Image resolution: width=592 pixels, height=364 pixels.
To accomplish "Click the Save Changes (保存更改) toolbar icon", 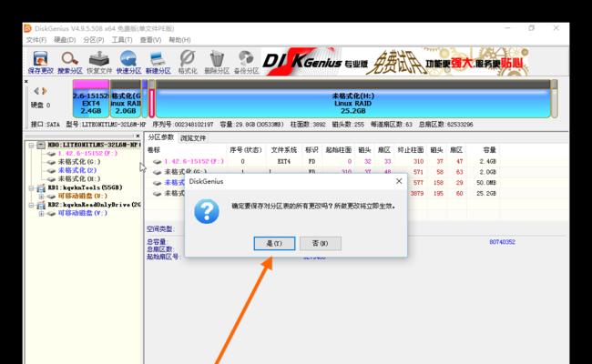I will [x=40, y=62].
